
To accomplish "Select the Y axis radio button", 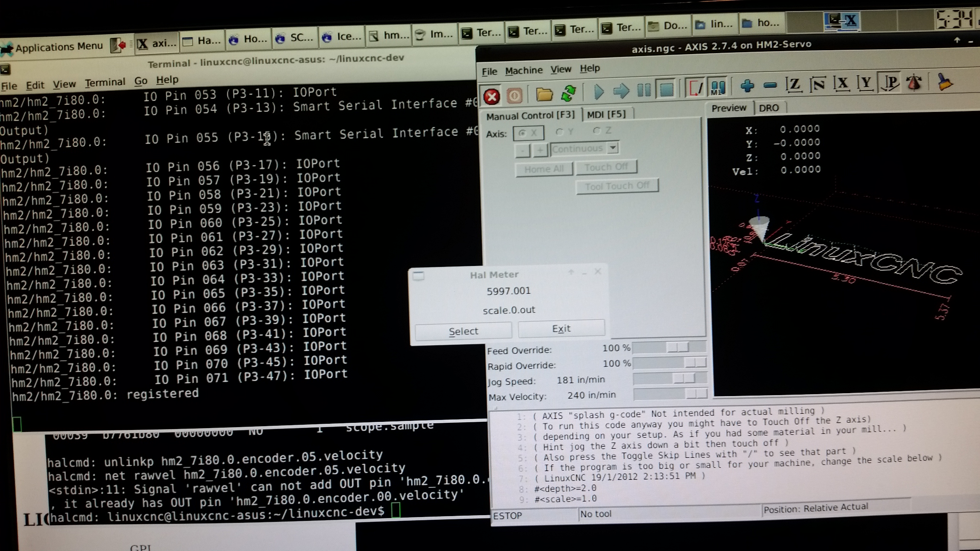I will pyautogui.click(x=559, y=131).
